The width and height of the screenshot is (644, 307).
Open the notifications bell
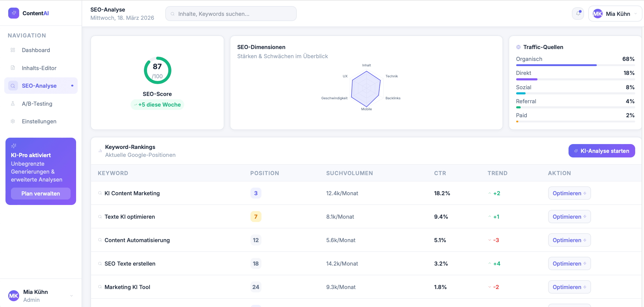tap(578, 13)
